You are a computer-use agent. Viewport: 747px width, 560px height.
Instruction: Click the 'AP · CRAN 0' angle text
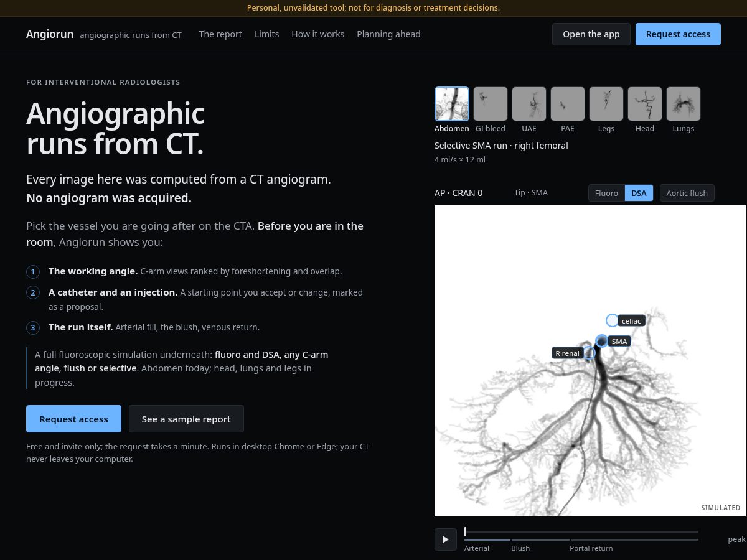pyautogui.click(x=458, y=193)
